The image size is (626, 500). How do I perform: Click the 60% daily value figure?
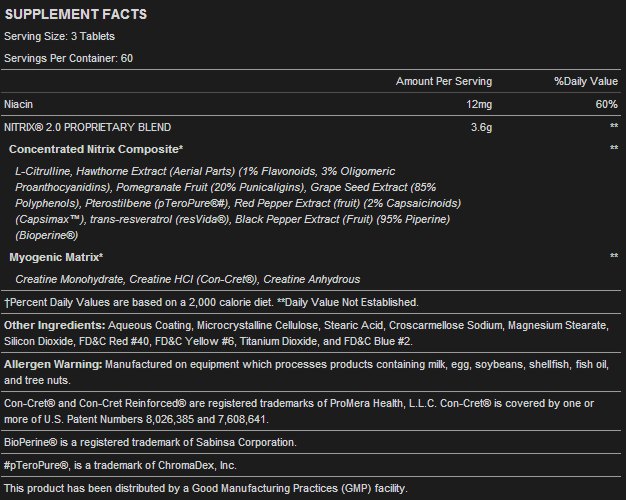606,104
